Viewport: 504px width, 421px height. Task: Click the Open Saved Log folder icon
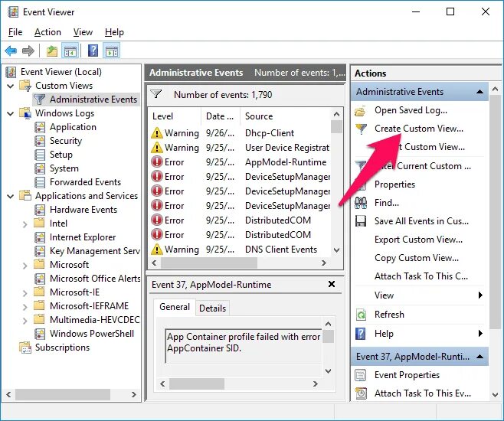[x=360, y=111]
